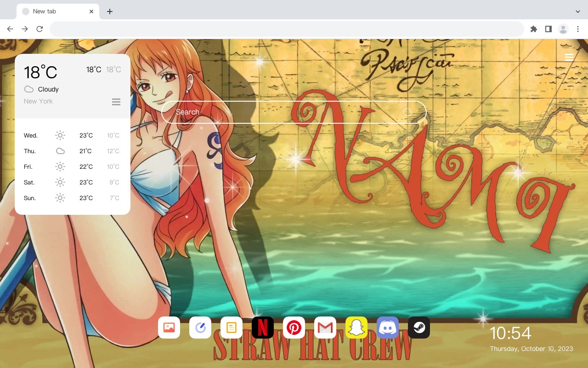Image resolution: width=588 pixels, height=368 pixels.
Task: Click the Extensions puzzle icon
Action: [533, 29]
